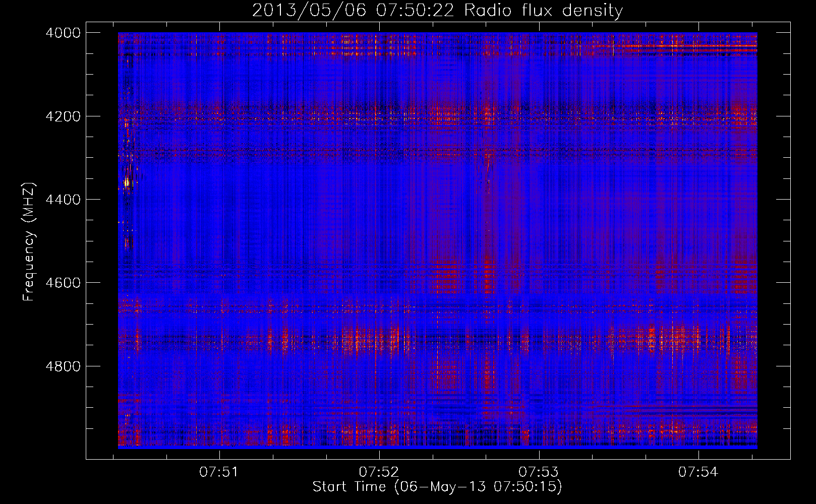This screenshot has height=504, width=816.
Task: Select the 4800 frequency axis label
Action: click(63, 366)
